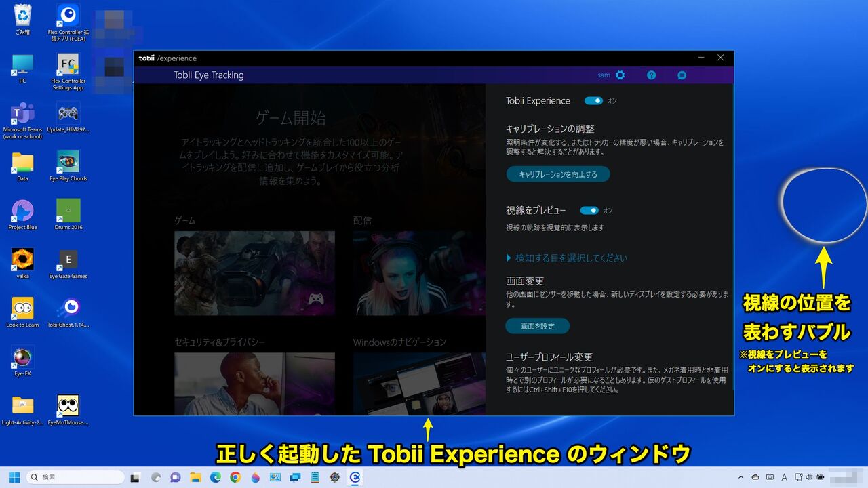
Task: Select the Update_HIM297 desktop icon
Action: pyautogui.click(x=68, y=117)
